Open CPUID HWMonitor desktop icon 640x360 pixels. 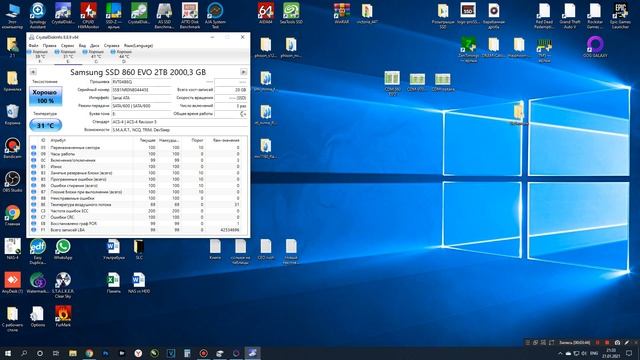tap(88, 16)
